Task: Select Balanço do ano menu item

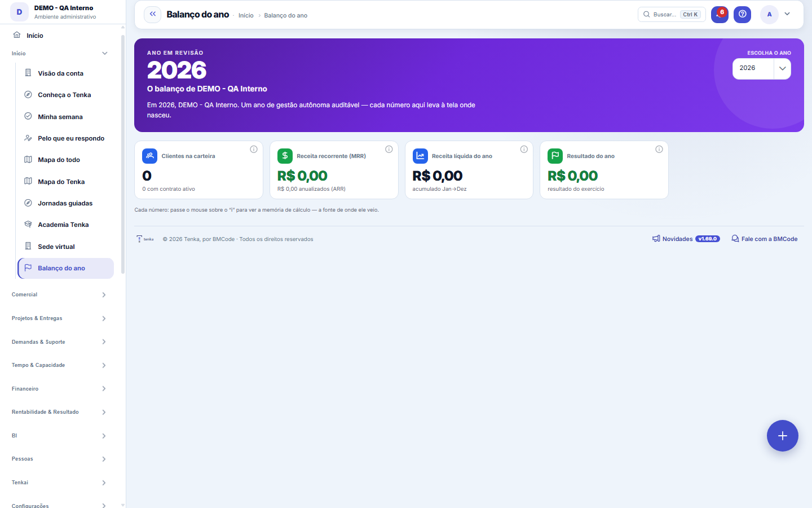Action: (x=65, y=268)
